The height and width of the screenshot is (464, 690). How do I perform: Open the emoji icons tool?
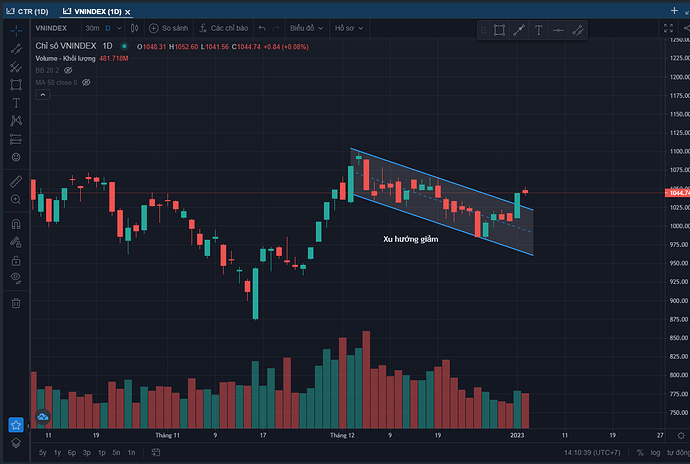pos(16,157)
